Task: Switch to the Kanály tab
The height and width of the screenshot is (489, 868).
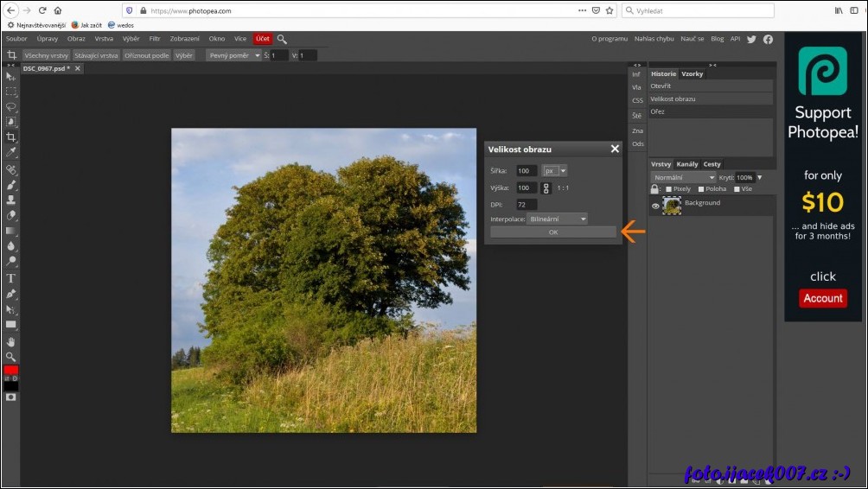Action: (x=687, y=164)
